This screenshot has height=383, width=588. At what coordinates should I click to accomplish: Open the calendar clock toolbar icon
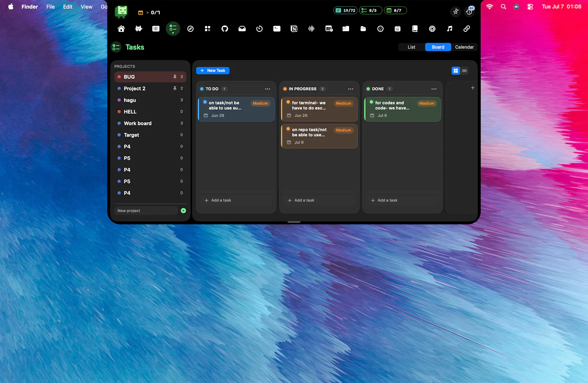(329, 29)
